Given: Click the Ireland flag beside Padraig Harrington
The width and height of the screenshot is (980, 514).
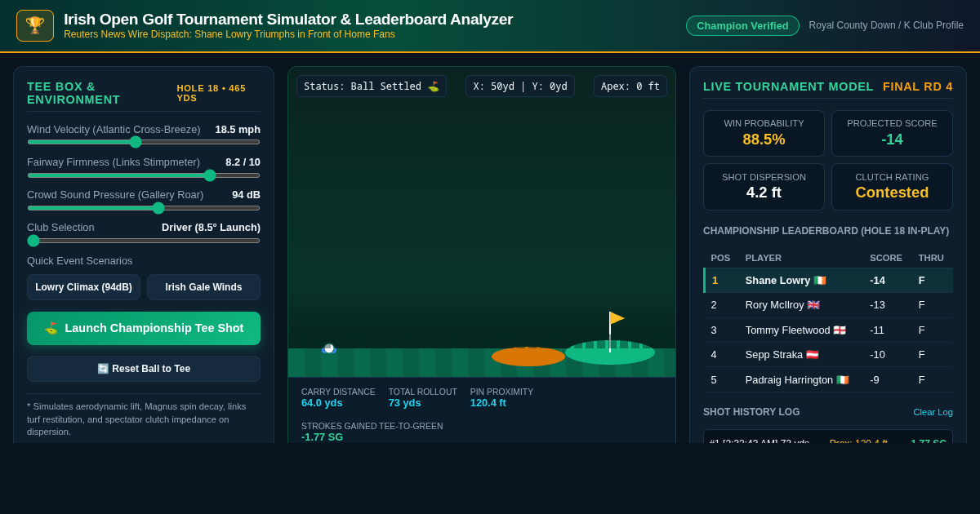Looking at the screenshot, I should click(843, 380).
